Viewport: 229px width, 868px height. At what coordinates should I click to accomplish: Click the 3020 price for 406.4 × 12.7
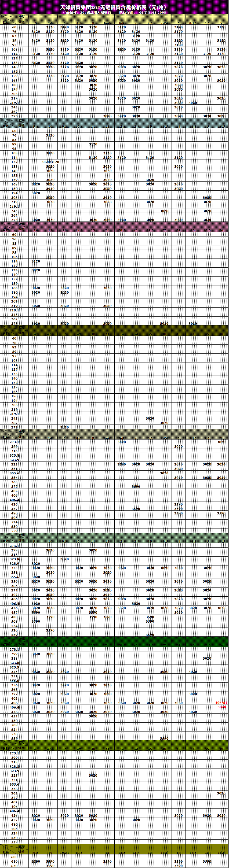(136, 603)
